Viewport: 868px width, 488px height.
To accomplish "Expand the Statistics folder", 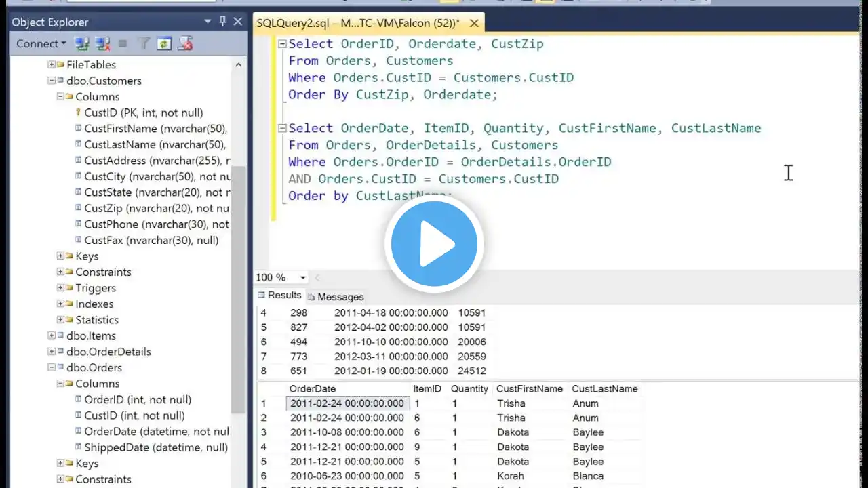I will (x=60, y=320).
